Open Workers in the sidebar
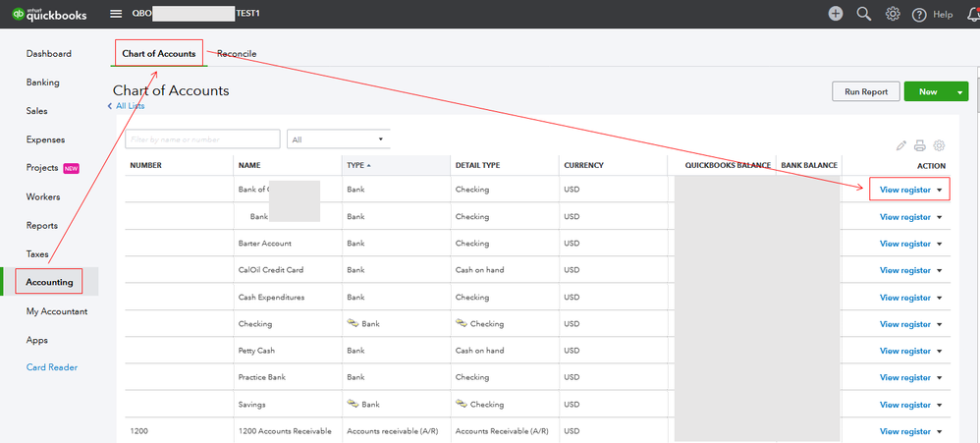 pyautogui.click(x=43, y=196)
